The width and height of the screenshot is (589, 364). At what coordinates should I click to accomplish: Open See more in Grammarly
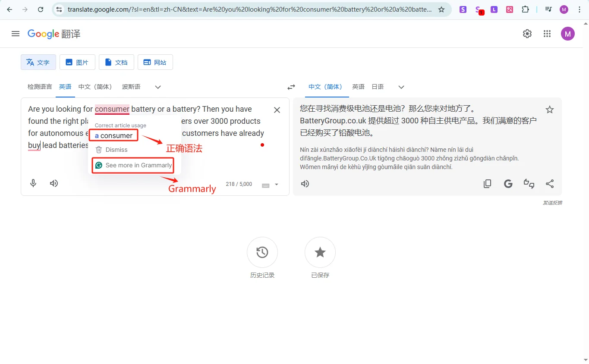132,165
